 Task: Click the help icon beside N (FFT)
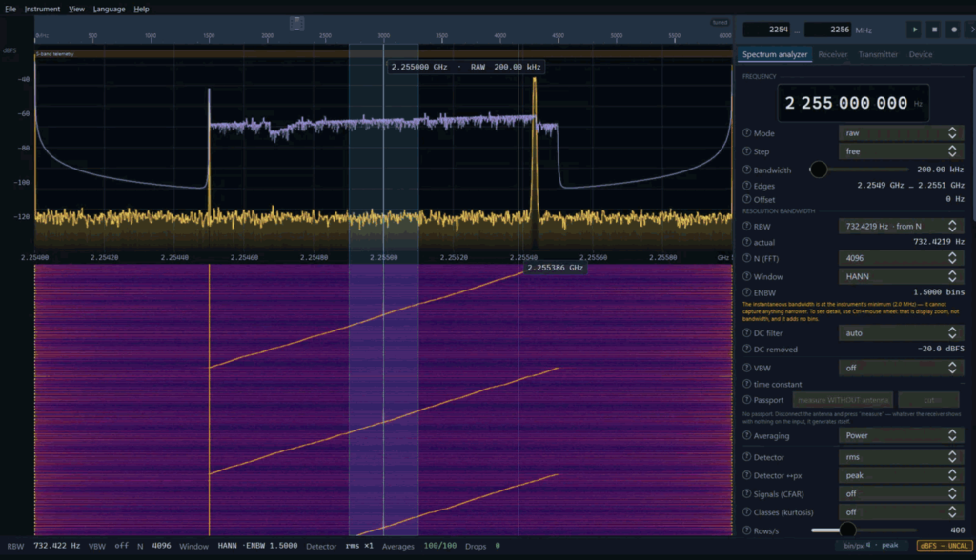pos(746,258)
